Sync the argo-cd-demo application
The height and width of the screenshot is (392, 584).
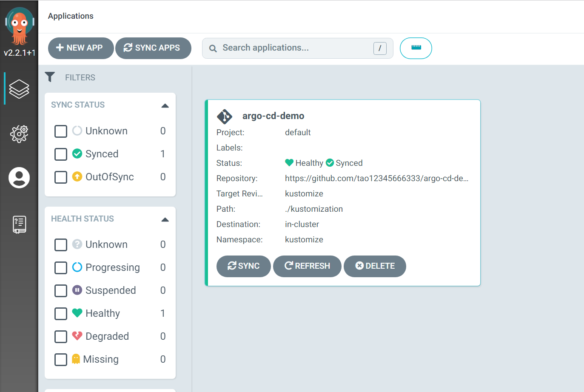point(244,266)
